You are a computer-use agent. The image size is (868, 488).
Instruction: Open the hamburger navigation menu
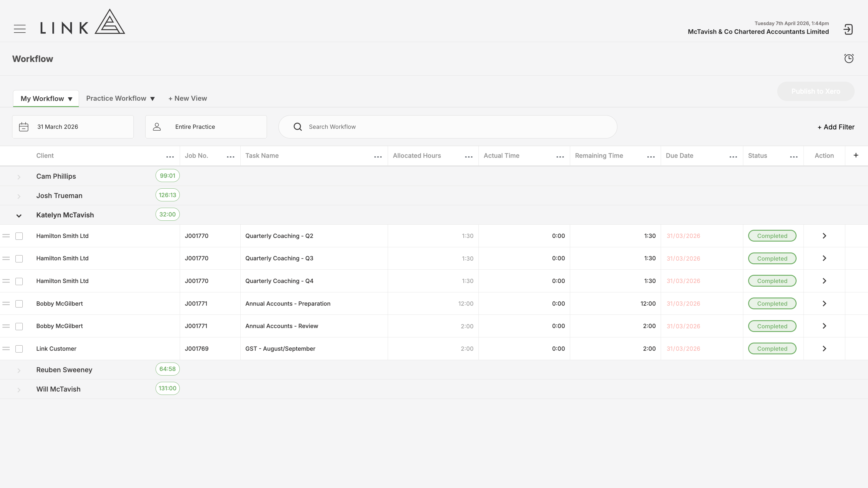(x=20, y=29)
